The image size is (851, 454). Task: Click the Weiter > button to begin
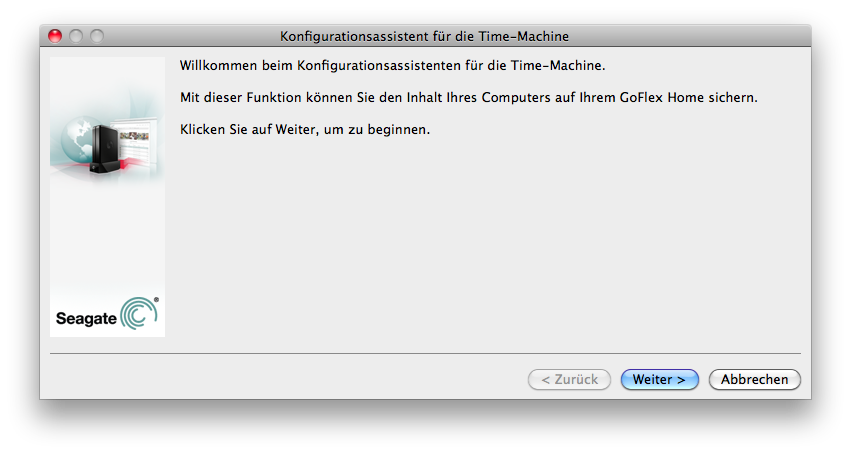tap(659, 379)
